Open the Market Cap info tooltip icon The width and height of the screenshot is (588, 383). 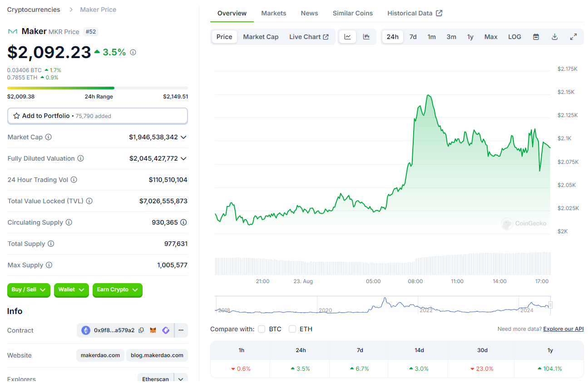click(x=49, y=137)
